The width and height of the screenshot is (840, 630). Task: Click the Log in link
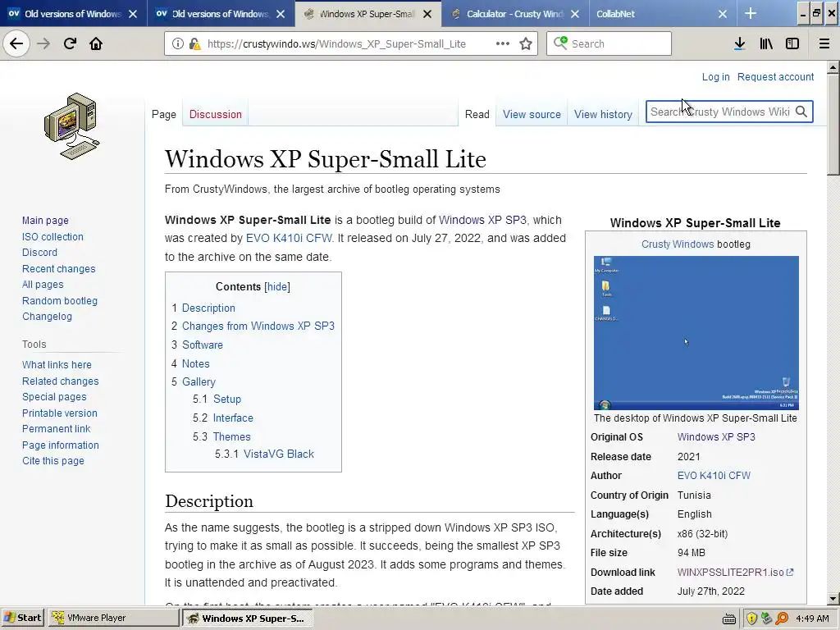pyautogui.click(x=715, y=76)
